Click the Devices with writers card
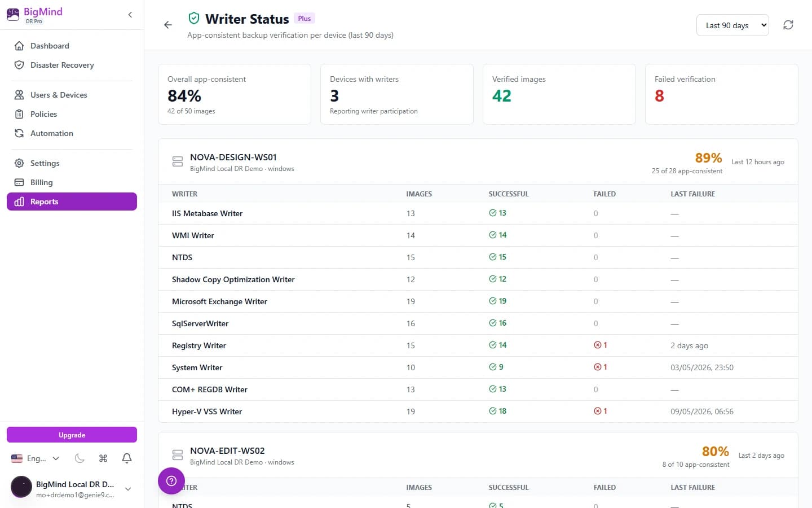The width and height of the screenshot is (812, 508). point(397,94)
